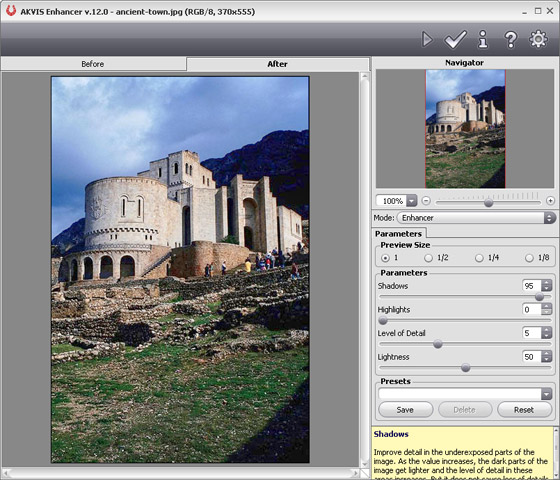This screenshot has width=560, height=480.
Task: Click the Level of Detail value field
Action: pyautogui.click(x=532, y=333)
